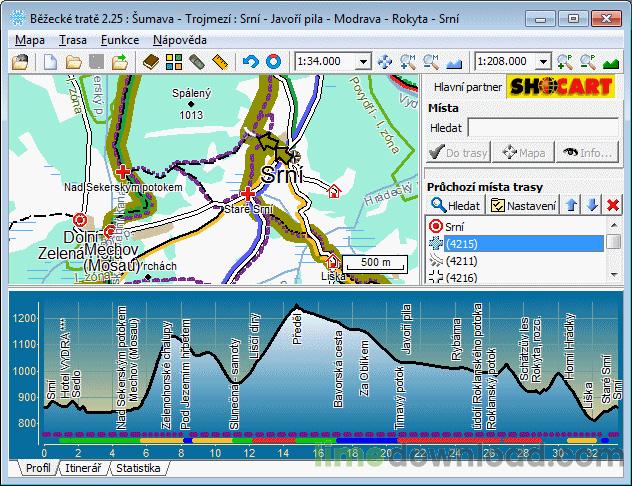Screen dimensions: 632x486
Task: Open the Nápověda menu
Action: (x=180, y=40)
